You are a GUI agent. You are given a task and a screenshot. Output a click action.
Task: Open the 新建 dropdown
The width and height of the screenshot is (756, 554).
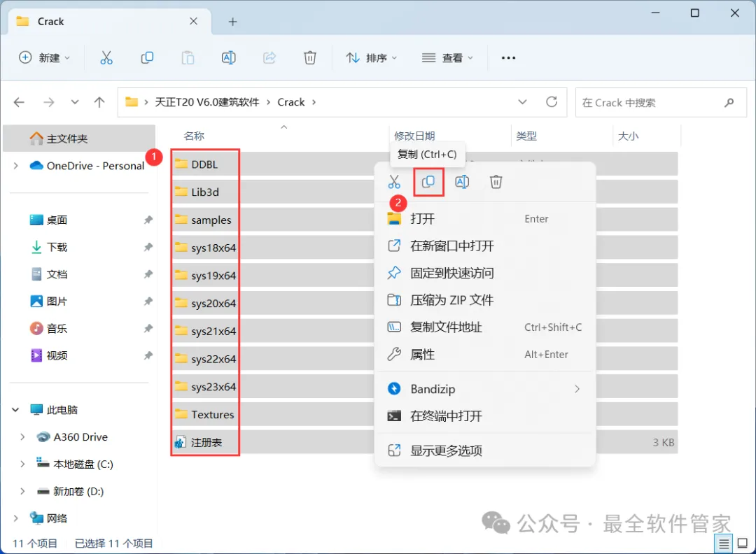(44, 58)
